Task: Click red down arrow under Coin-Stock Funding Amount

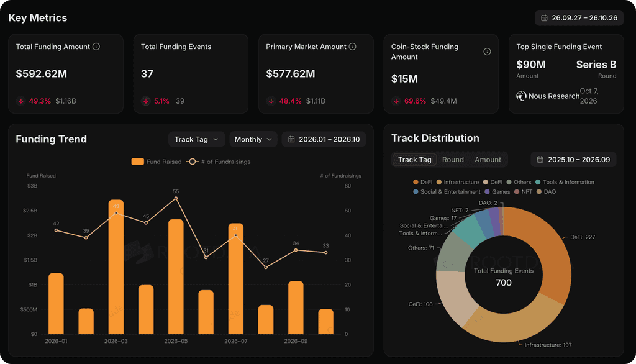Action: coord(396,101)
